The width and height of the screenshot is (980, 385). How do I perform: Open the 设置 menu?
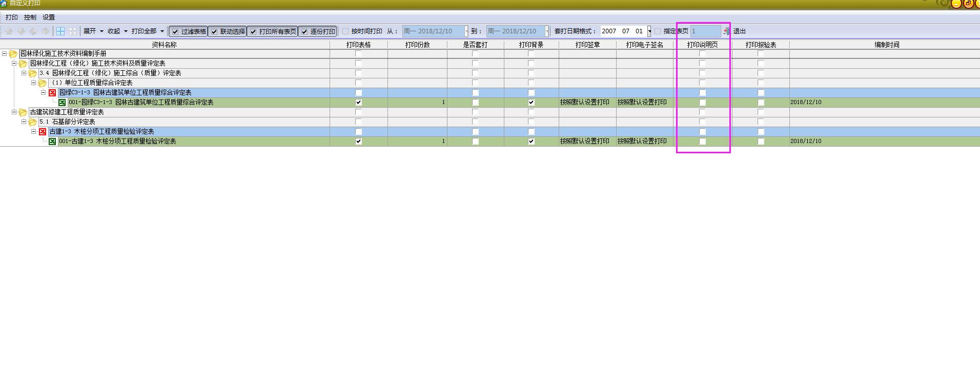[49, 17]
